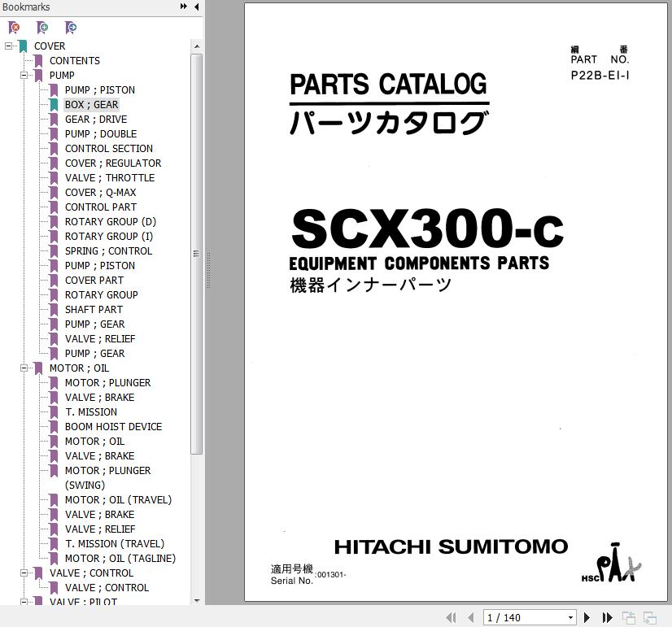Open the GEAR ; DRIVE bookmark

pyautogui.click(x=96, y=119)
